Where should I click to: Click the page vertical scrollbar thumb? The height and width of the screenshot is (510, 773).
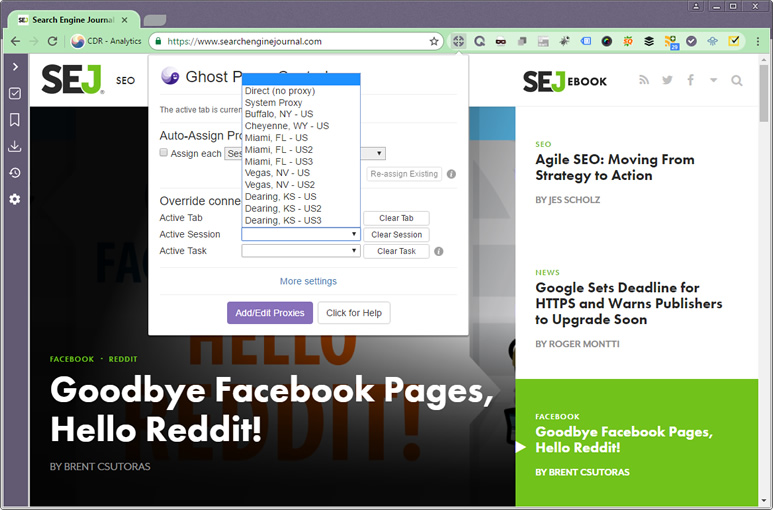pyautogui.click(x=764, y=93)
